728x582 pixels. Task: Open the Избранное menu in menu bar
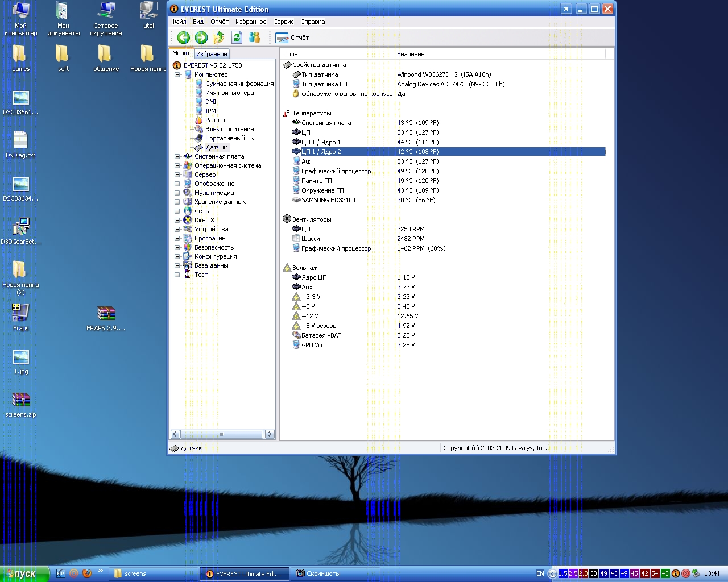click(251, 22)
